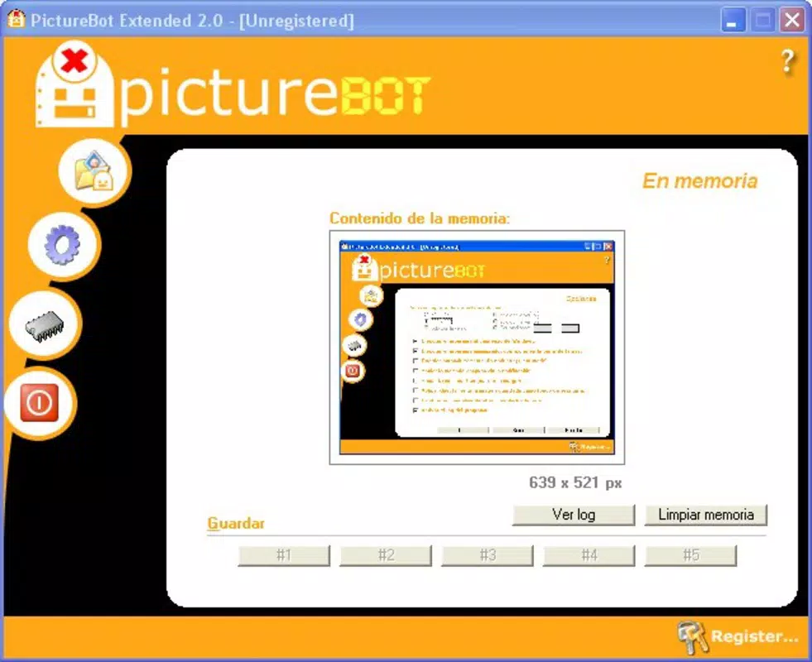The width and height of the screenshot is (812, 662).
Task: Clear memory with Limpiar memoria button
Action: coord(705,515)
